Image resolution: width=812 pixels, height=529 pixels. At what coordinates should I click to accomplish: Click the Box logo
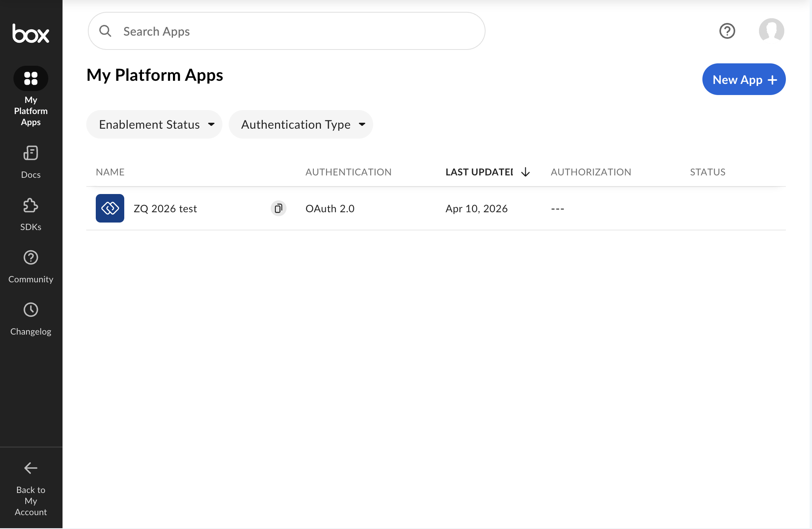(31, 33)
